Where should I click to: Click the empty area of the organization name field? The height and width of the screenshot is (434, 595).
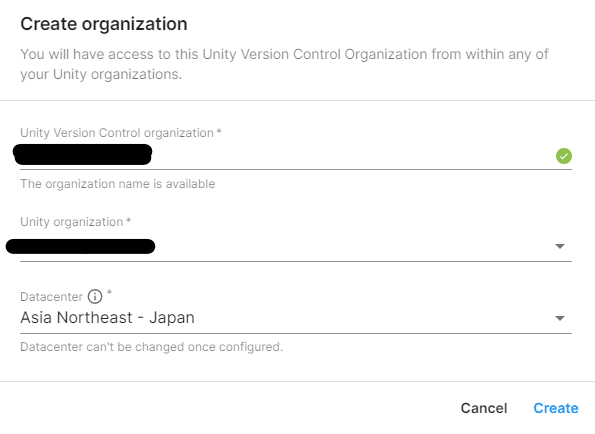click(x=353, y=156)
